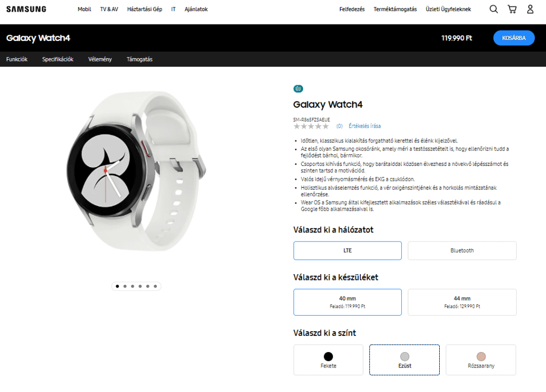The image size is (546, 392).
Task: Open the search icon in header
Action: click(x=493, y=9)
